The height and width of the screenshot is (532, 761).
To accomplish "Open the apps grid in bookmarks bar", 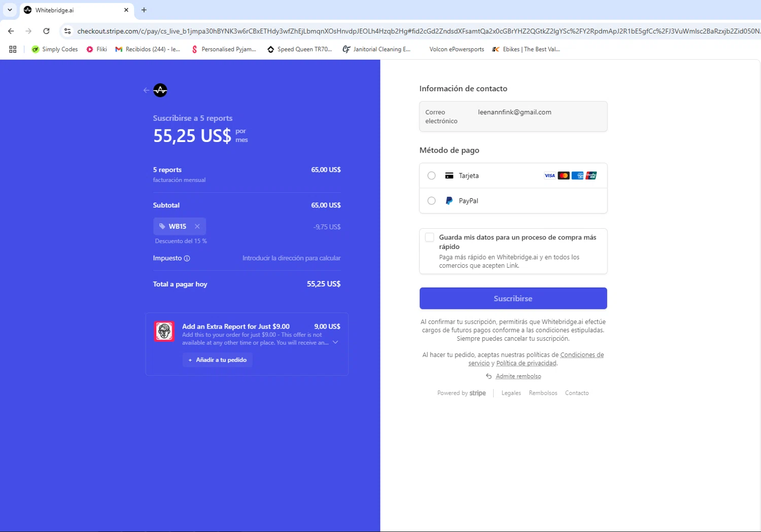I will click(x=13, y=49).
